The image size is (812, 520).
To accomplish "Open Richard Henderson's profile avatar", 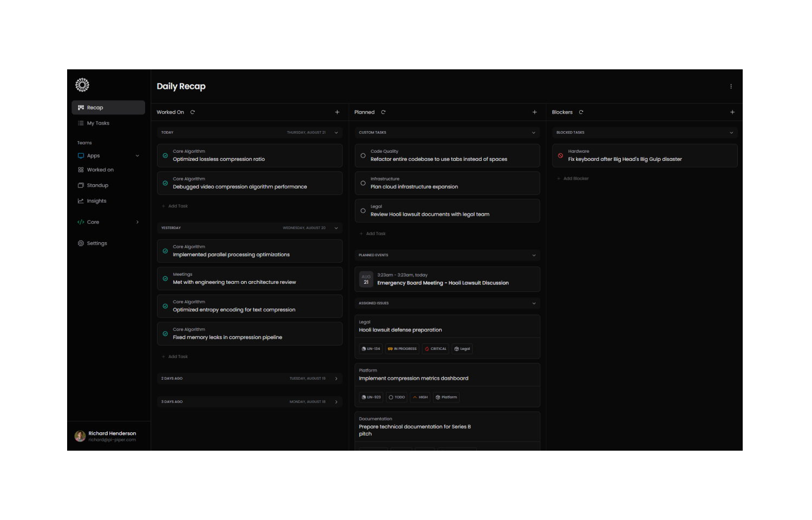I will 80,435.
